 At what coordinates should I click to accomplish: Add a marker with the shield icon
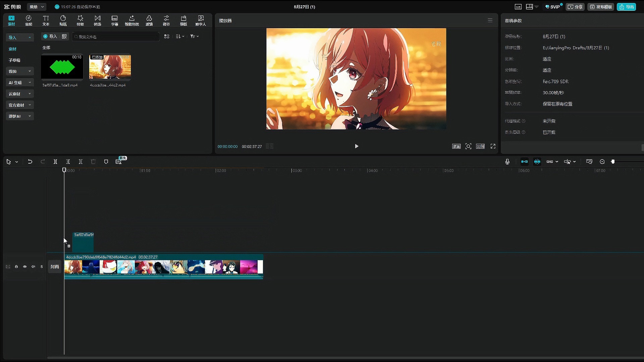click(x=106, y=162)
